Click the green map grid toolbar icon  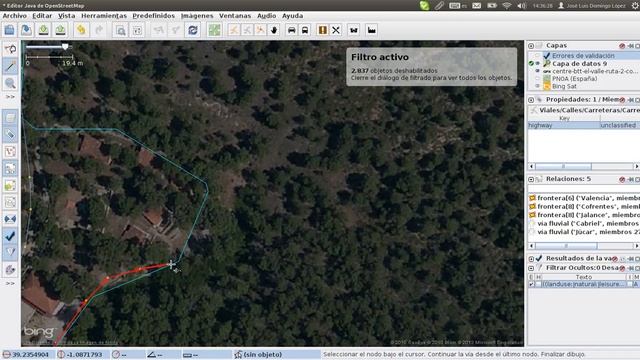click(x=214, y=30)
